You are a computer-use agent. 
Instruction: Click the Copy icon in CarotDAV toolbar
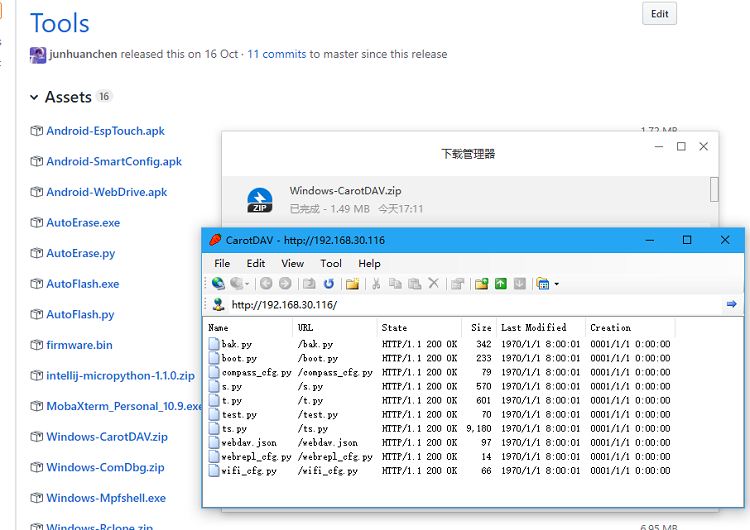pos(395,284)
